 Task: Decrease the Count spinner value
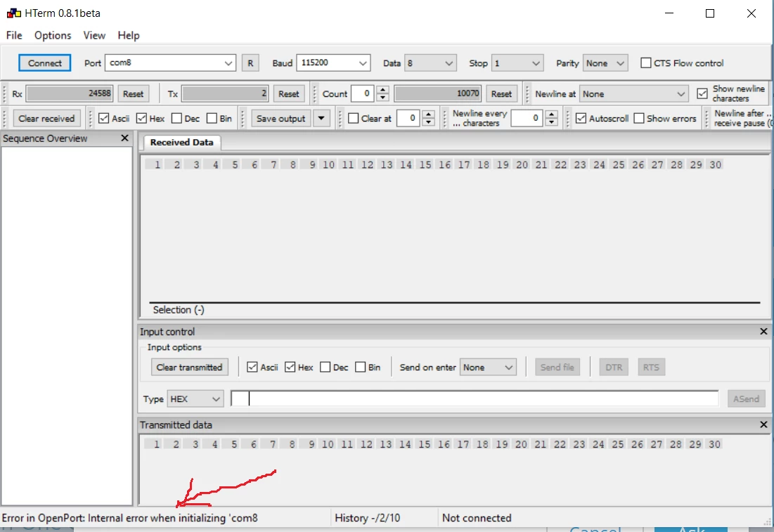click(x=382, y=98)
